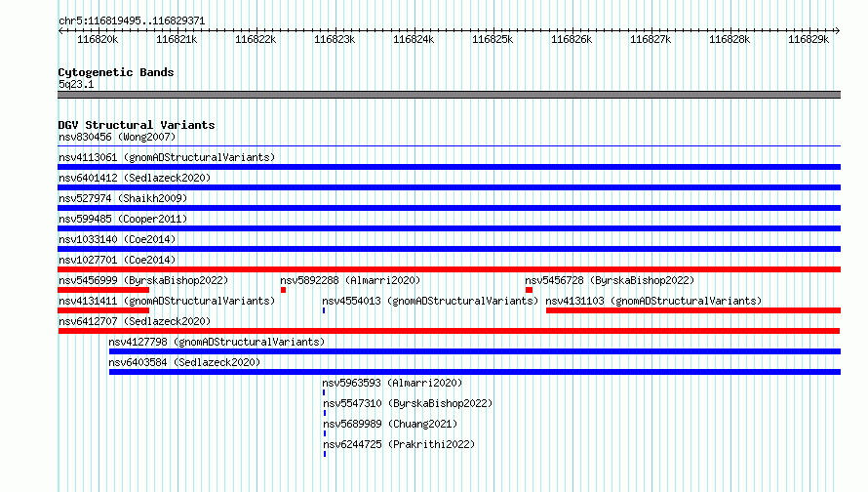Open nsv6401412 (Sedlazeck2020) label
Screen dimensions: 868x492
(x=135, y=178)
